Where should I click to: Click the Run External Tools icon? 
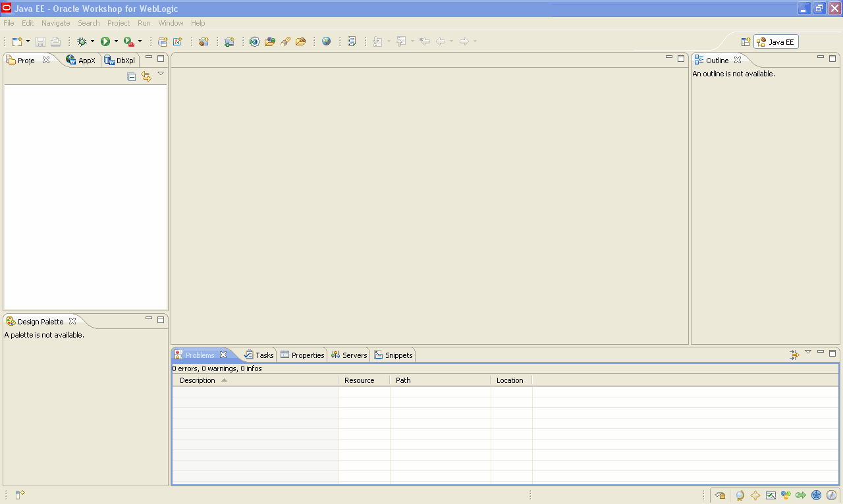(129, 41)
